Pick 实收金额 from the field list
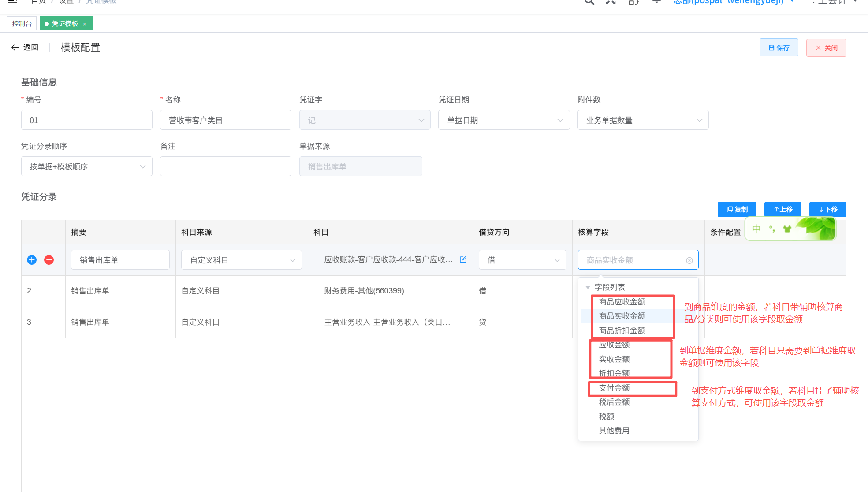This screenshot has height=492, width=868. click(x=614, y=359)
